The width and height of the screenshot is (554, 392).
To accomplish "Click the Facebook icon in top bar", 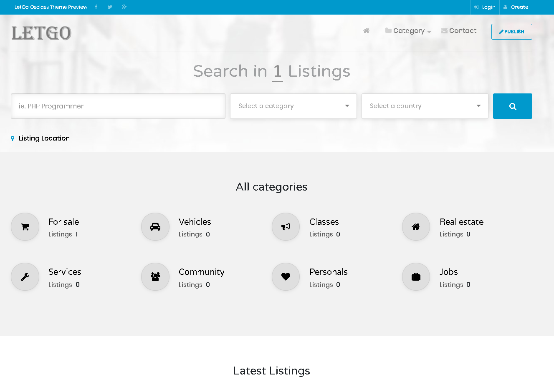I will point(96,7).
